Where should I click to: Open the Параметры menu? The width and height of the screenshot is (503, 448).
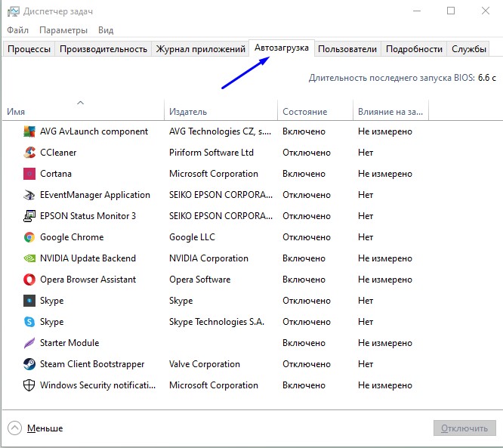coord(63,30)
